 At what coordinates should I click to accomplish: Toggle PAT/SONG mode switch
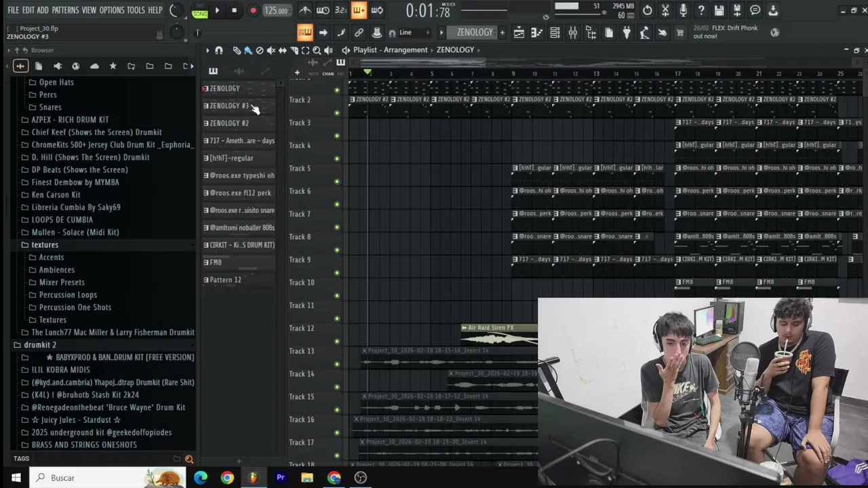pos(200,10)
